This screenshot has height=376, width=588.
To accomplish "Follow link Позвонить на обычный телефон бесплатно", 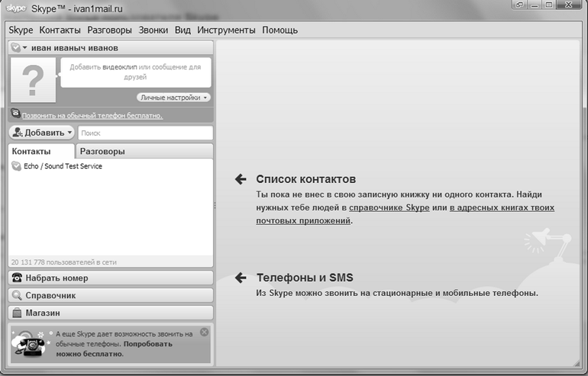I will [x=92, y=116].
